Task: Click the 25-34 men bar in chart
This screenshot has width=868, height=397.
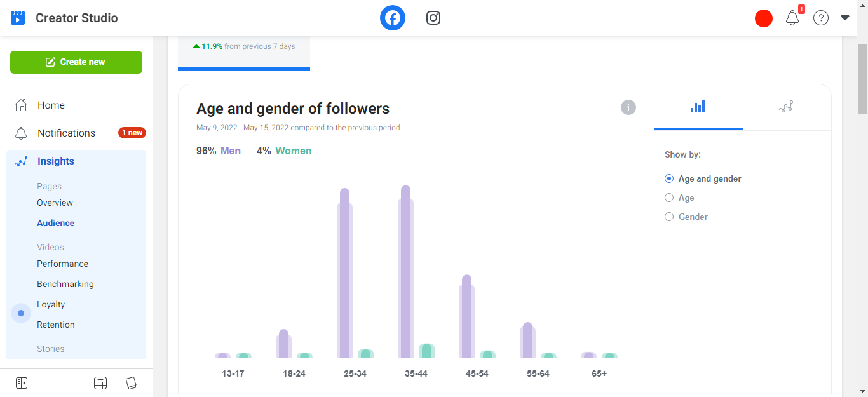Action: pyautogui.click(x=344, y=273)
